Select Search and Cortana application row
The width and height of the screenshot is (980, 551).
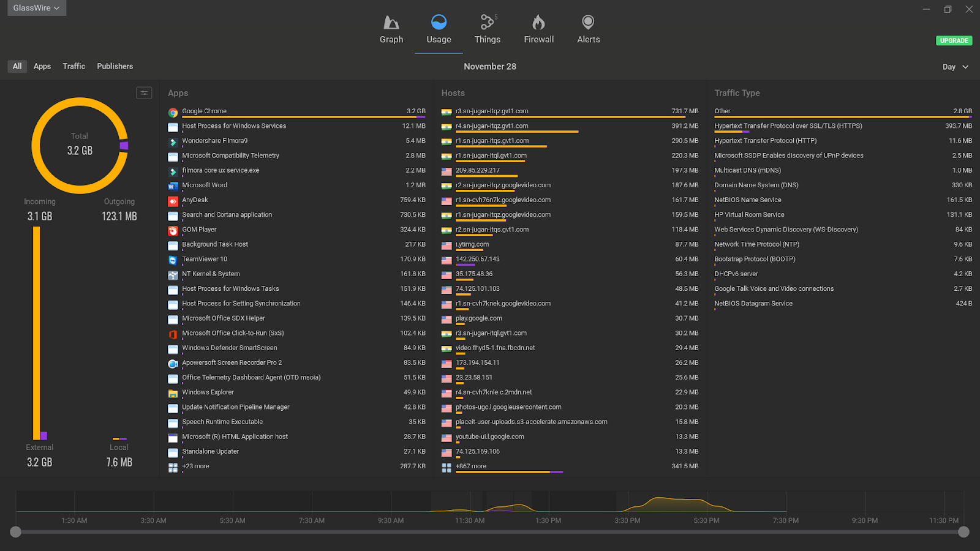pos(296,215)
